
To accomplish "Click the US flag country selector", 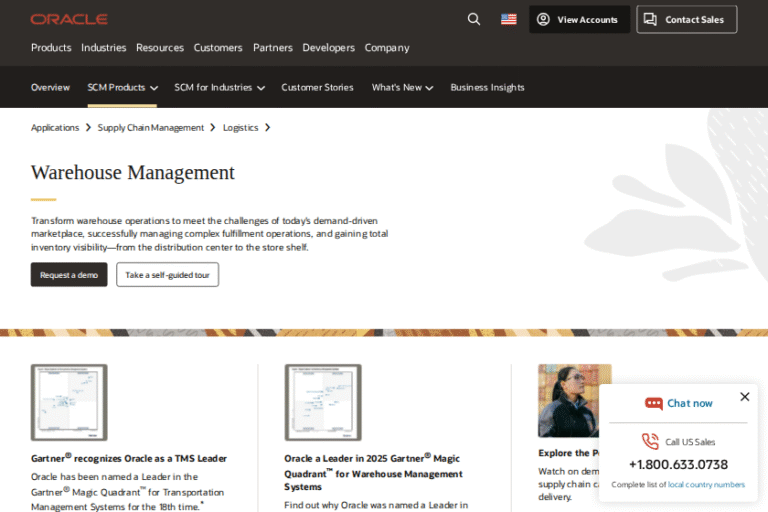I will [509, 19].
